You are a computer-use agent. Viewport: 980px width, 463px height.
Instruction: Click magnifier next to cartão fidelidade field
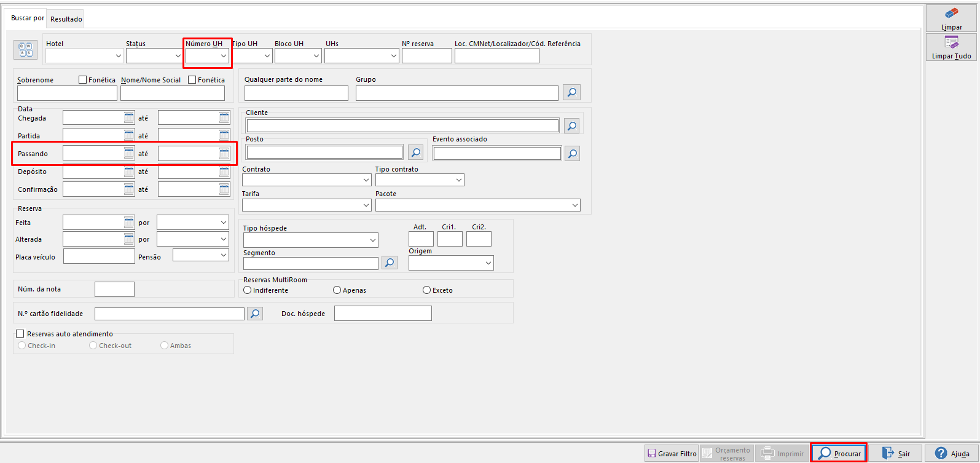255,314
